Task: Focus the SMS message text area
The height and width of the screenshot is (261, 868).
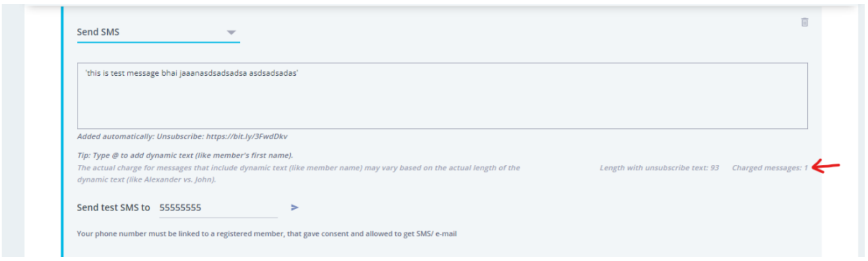Action: coord(442,96)
